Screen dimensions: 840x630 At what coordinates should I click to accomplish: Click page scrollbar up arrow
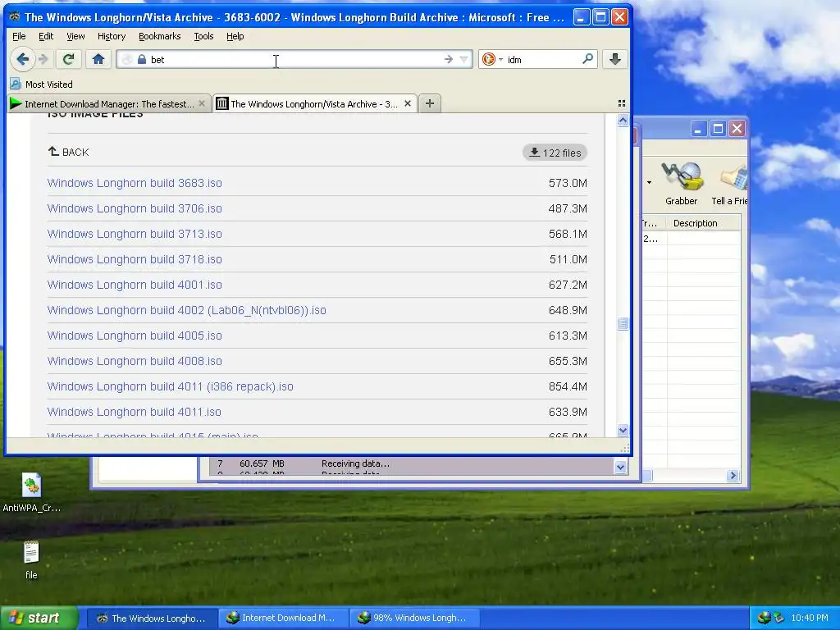(x=623, y=121)
